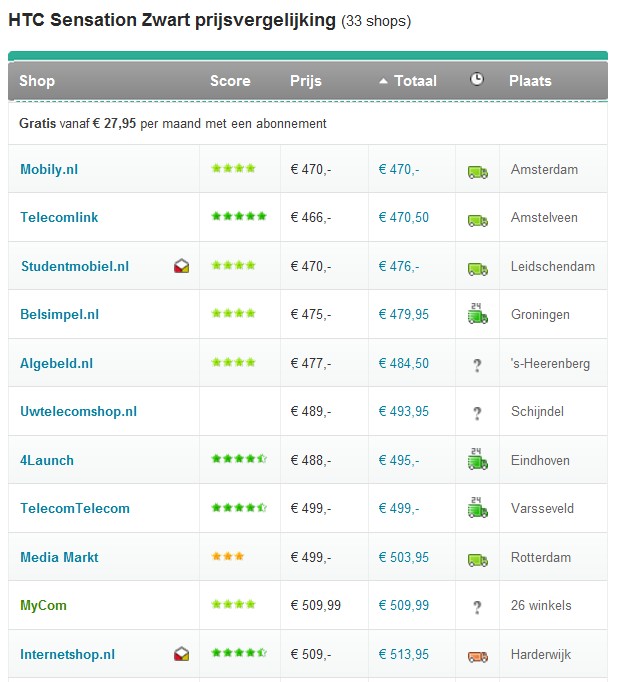Click the € 470,50 total price for Telecomlink
The image size is (621, 682).
(404, 218)
